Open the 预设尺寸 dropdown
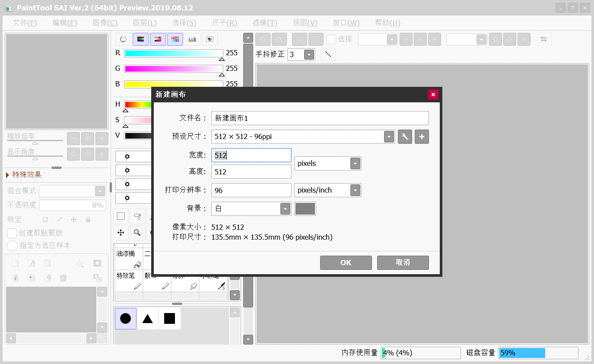The height and width of the screenshot is (364, 594). (x=389, y=137)
